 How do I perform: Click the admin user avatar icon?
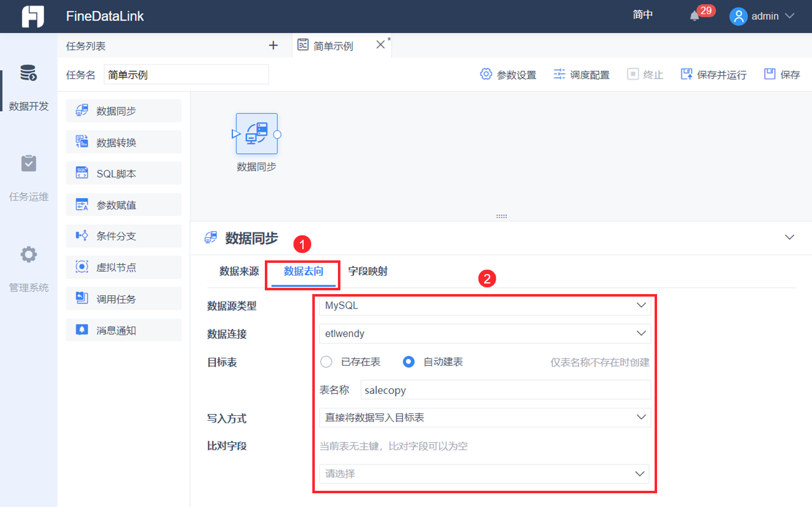coord(738,16)
